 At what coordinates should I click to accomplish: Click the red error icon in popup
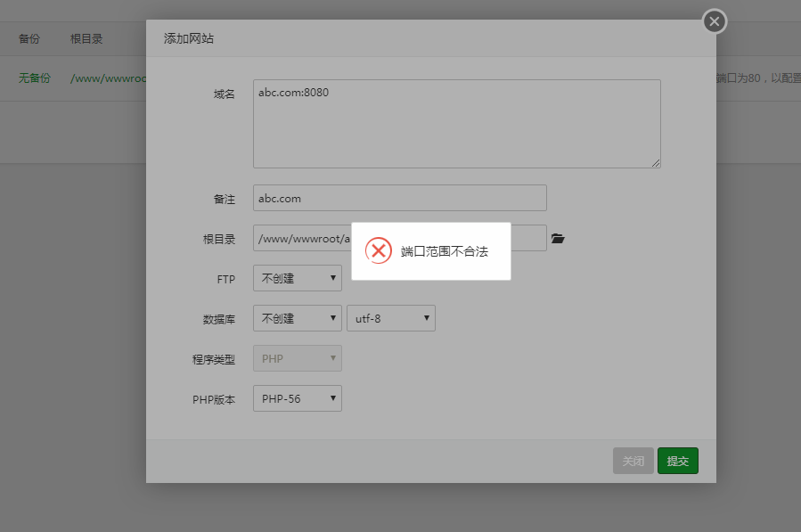point(380,250)
